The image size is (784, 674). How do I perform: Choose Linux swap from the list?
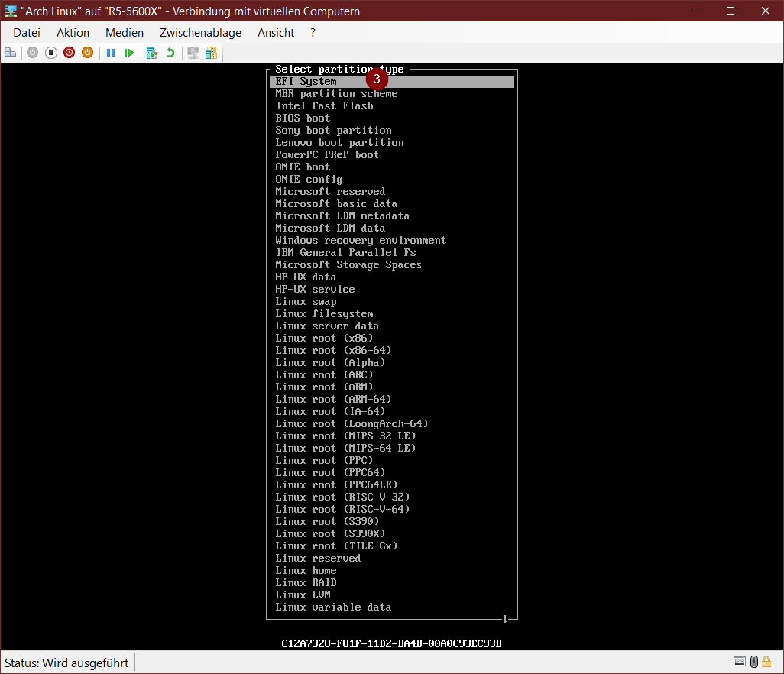point(306,302)
